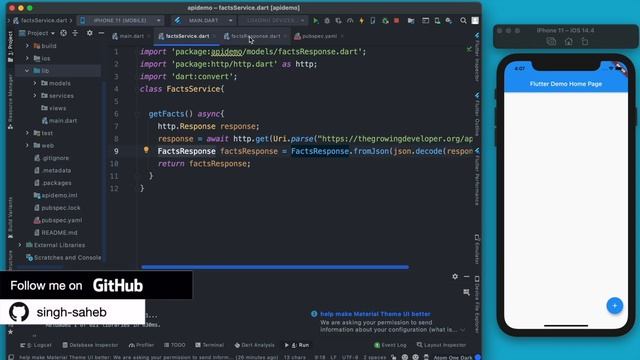
Task: Start debugging with the bug icon
Action: click(x=327, y=20)
